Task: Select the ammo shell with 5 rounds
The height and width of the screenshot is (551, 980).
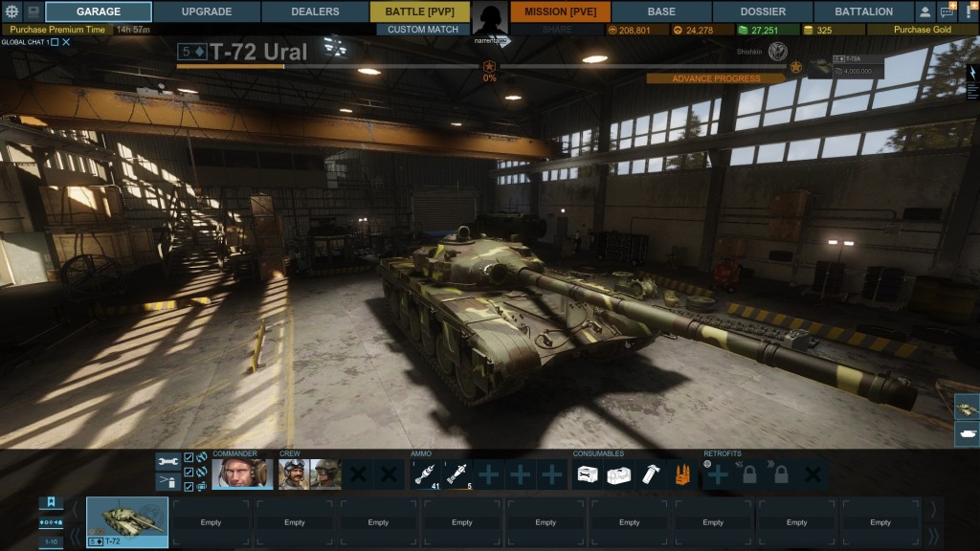Action: 457,474
